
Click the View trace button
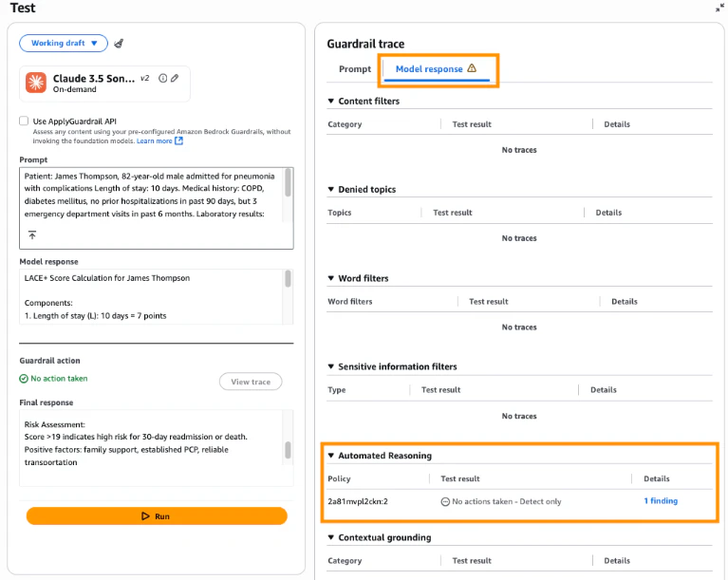[x=251, y=382]
